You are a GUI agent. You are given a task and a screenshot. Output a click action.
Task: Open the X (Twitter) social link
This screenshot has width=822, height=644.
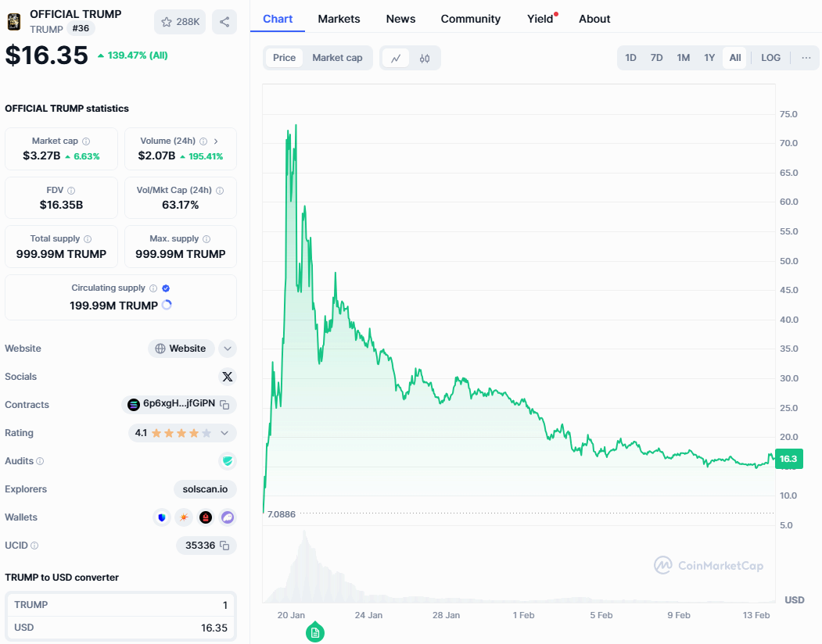228,377
